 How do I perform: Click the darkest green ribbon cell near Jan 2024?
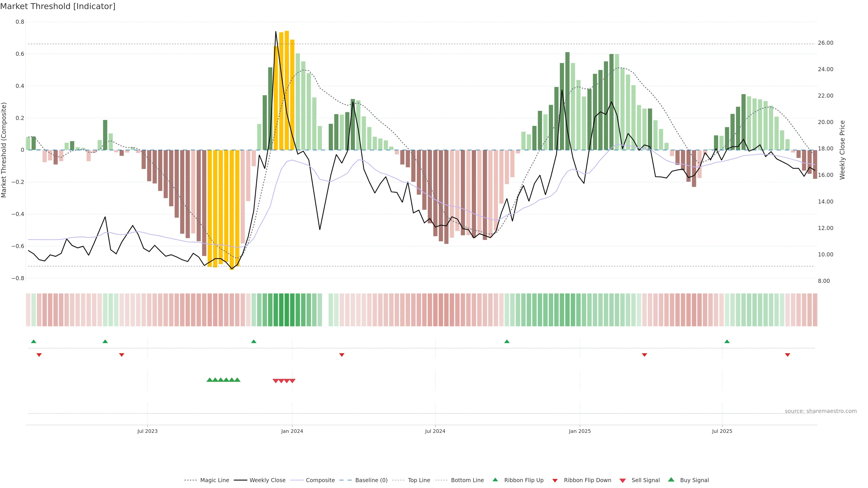pos(287,310)
